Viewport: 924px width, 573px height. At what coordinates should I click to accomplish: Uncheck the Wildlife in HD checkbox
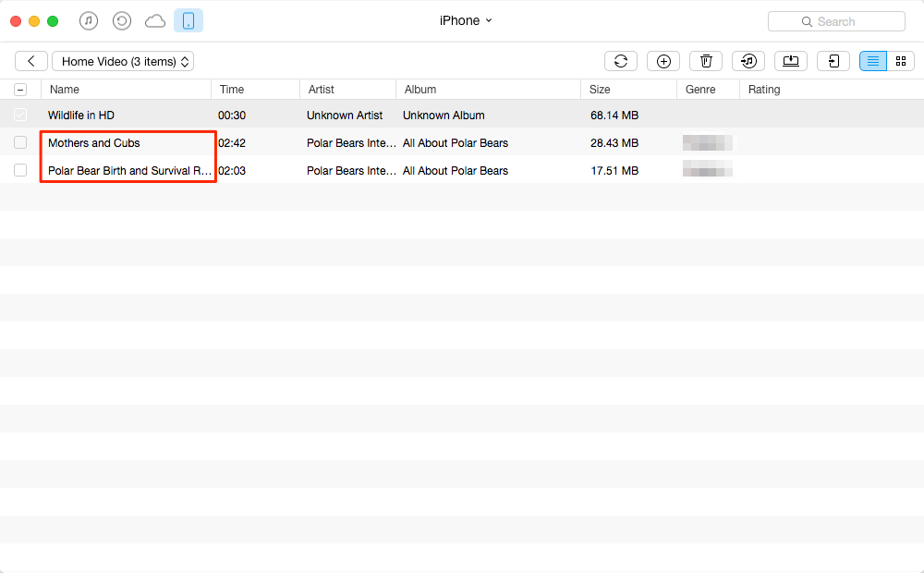pos(20,115)
